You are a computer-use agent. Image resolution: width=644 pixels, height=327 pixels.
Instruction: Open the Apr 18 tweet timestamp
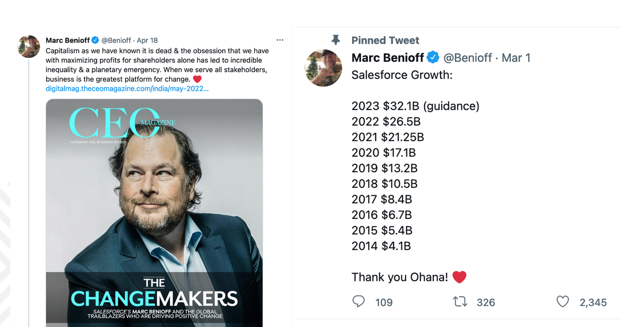148,40
